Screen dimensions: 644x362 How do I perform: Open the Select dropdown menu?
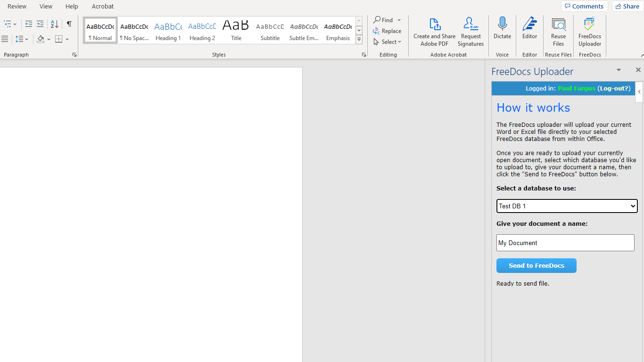point(387,42)
